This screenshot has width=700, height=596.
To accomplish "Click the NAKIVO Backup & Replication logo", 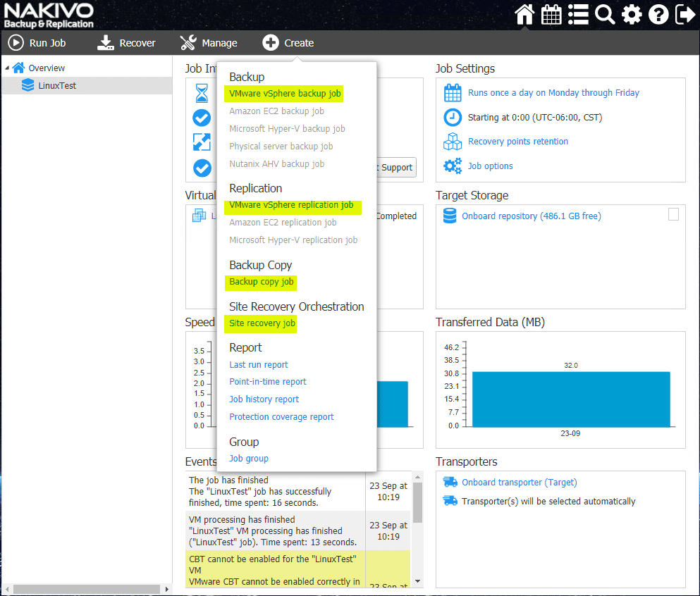I will click(x=49, y=15).
